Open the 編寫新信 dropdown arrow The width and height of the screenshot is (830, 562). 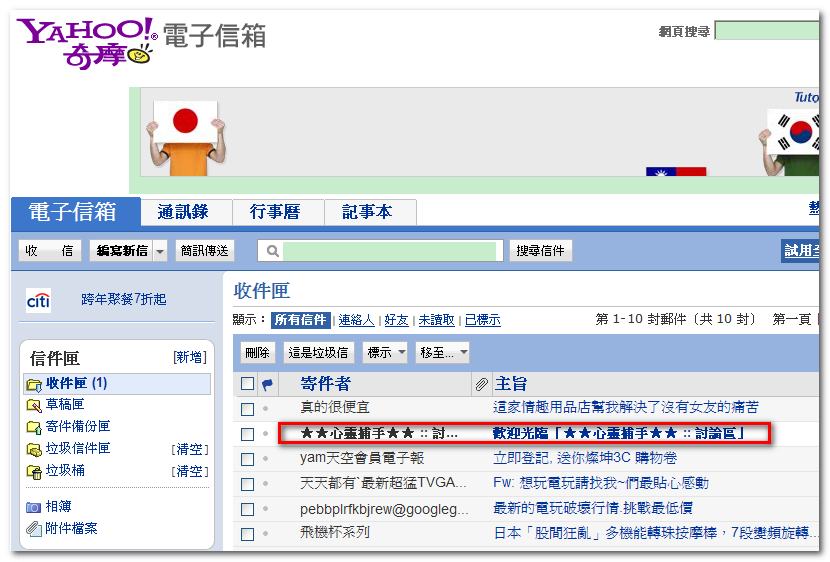click(x=160, y=251)
